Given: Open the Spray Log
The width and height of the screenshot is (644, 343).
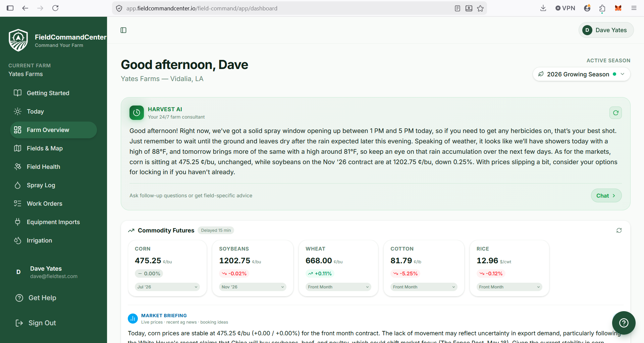Looking at the screenshot, I should (53, 185).
